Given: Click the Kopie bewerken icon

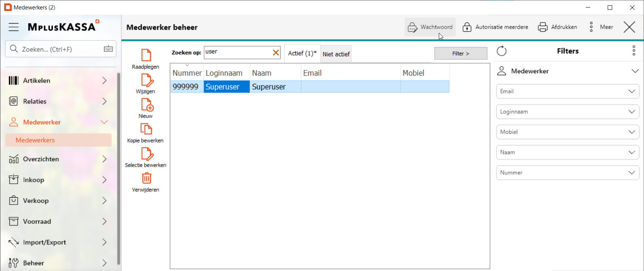Looking at the screenshot, I should [146, 129].
